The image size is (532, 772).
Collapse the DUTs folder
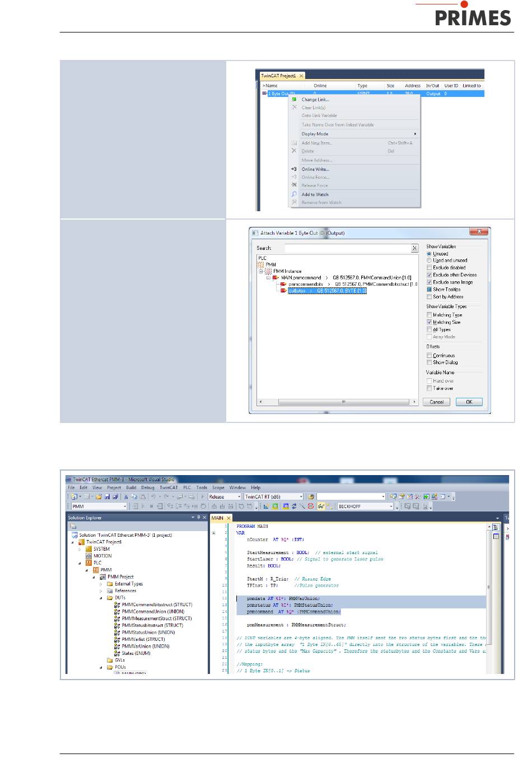tap(101, 598)
